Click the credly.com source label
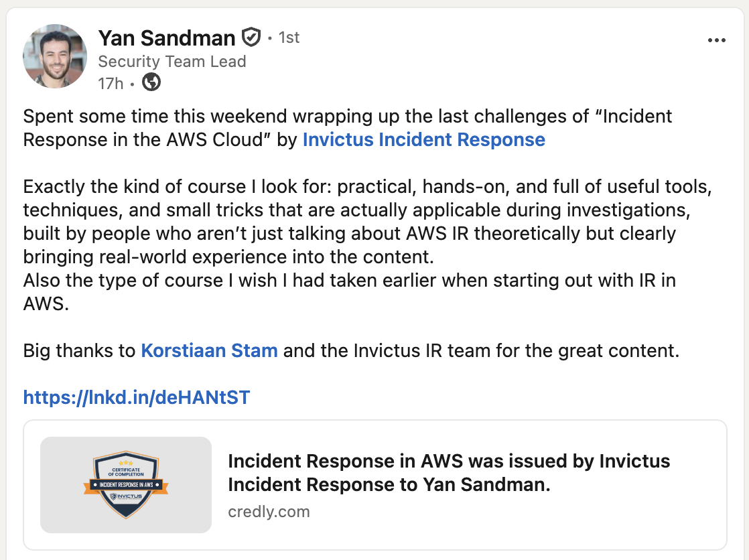Image resolution: width=749 pixels, height=560 pixels. (x=269, y=512)
